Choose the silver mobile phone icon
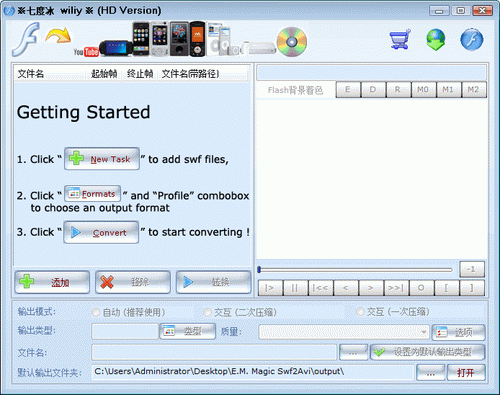Viewport: 500px width, 395px height. pos(160,39)
